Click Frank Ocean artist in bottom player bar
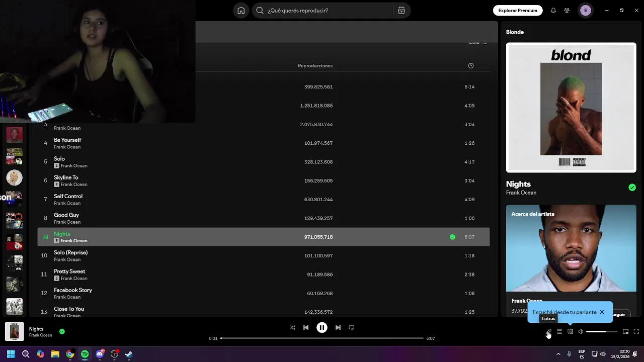The image size is (644, 362). pyautogui.click(x=40, y=335)
